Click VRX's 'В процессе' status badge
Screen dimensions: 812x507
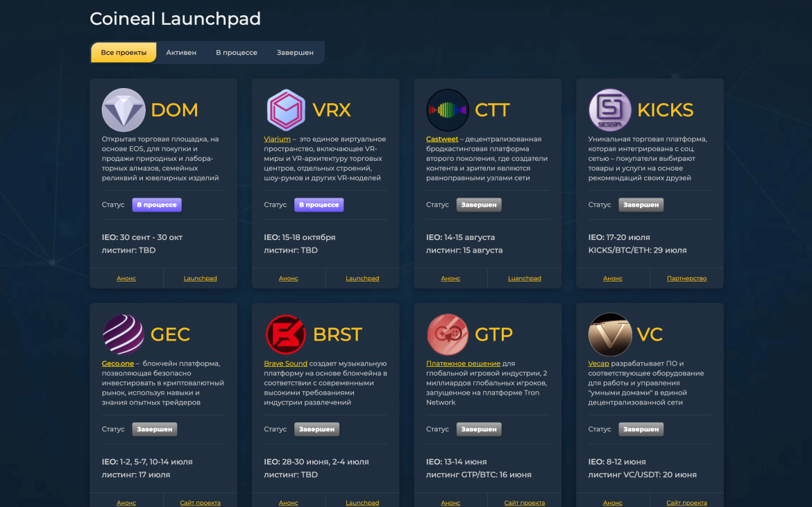pos(319,205)
